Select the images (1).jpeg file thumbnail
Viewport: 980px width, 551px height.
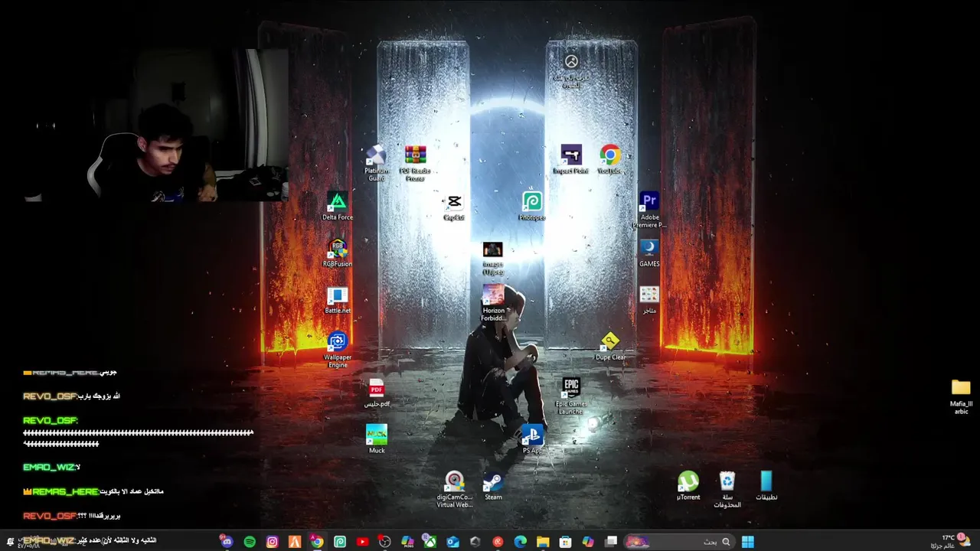tap(493, 259)
